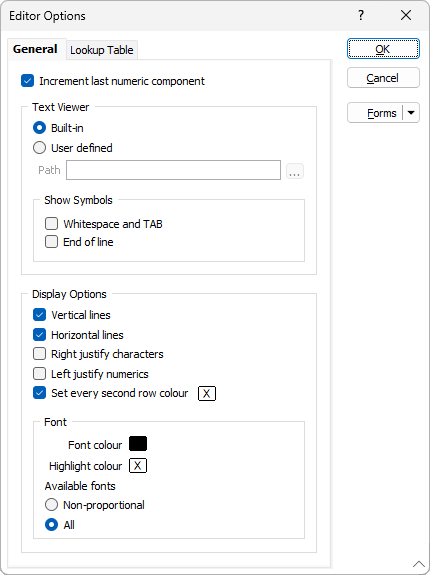Open the black Font colour swatch

(x=138, y=444)
